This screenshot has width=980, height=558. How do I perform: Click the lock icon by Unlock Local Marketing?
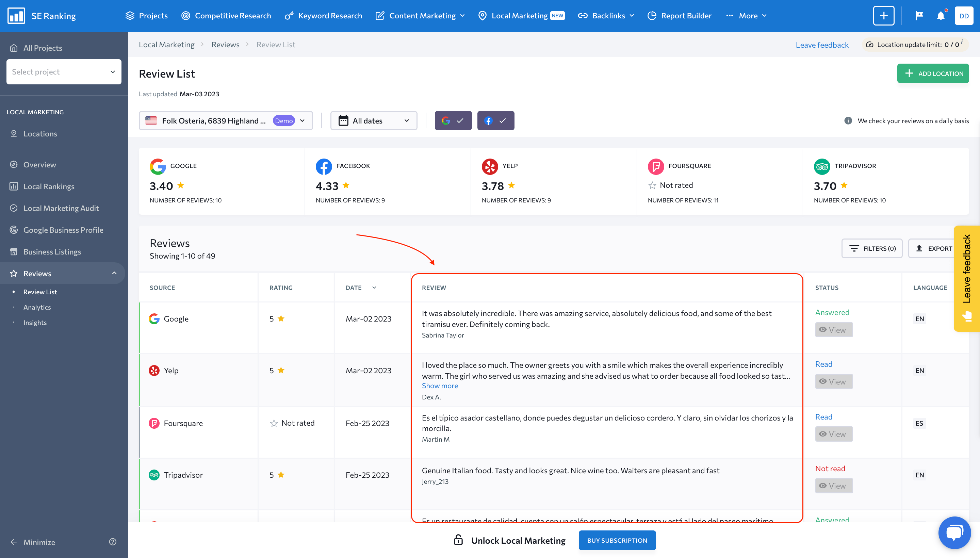click(458, 540)
